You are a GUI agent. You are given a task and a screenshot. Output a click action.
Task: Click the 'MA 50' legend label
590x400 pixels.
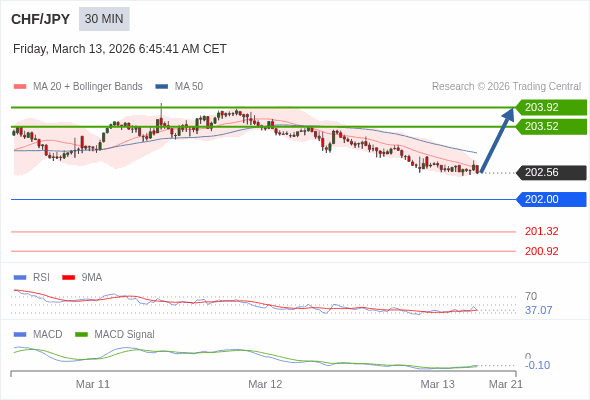[x=189, y=87]
